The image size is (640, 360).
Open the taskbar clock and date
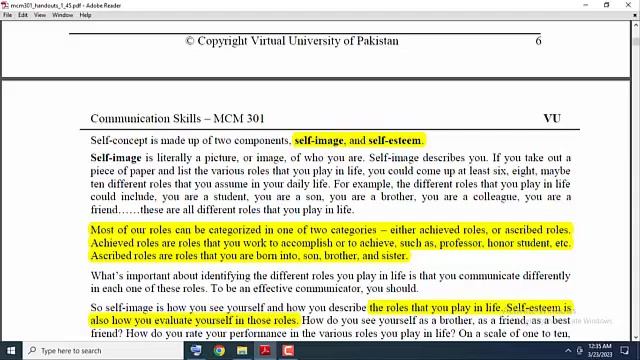pyautogui.click(x=600, y=351)
